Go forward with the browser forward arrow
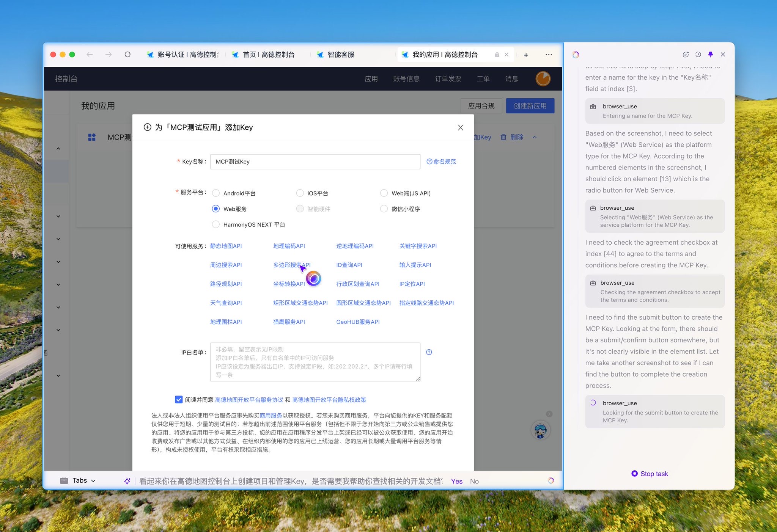This screenshot has height=532, width=777. (109, 55)
